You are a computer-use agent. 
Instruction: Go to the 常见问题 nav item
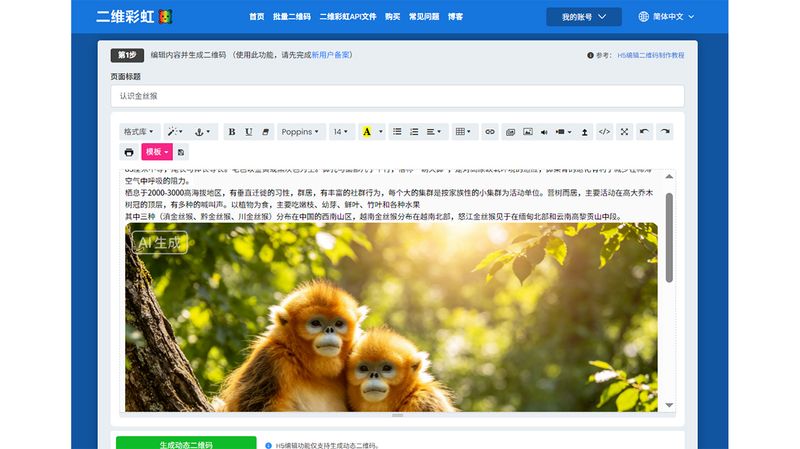tap(423, 17)
